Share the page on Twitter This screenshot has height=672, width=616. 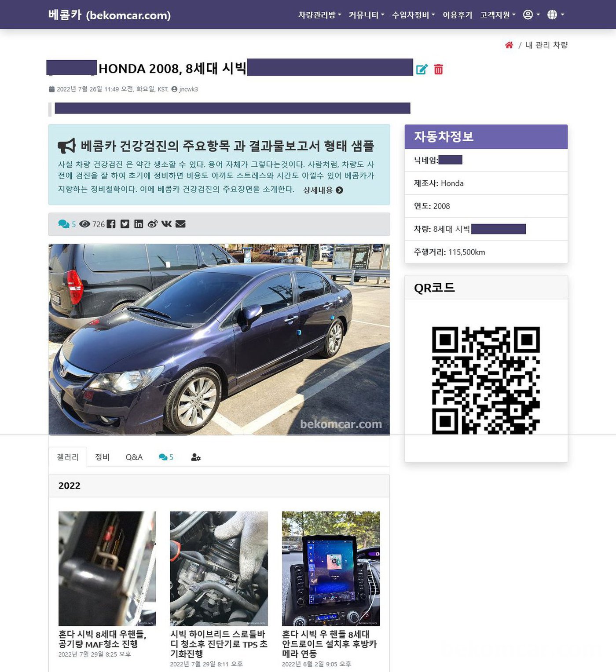125,224
